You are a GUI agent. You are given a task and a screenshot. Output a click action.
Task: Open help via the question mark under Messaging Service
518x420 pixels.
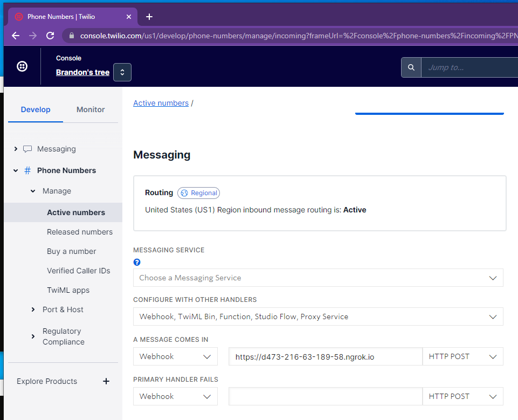[136, 262]
